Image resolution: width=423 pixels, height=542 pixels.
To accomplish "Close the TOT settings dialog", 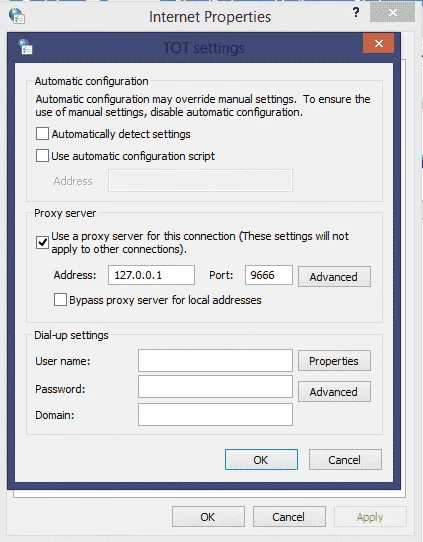I will pos(378,43).
